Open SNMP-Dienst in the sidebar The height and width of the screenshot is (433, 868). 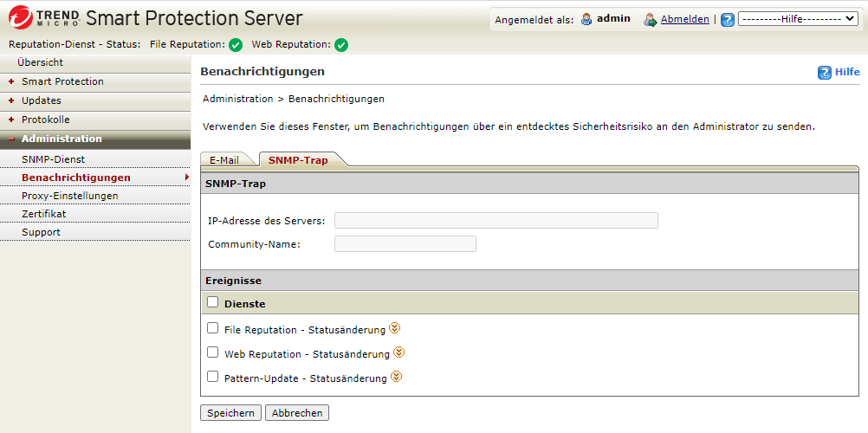pos(53,159)
